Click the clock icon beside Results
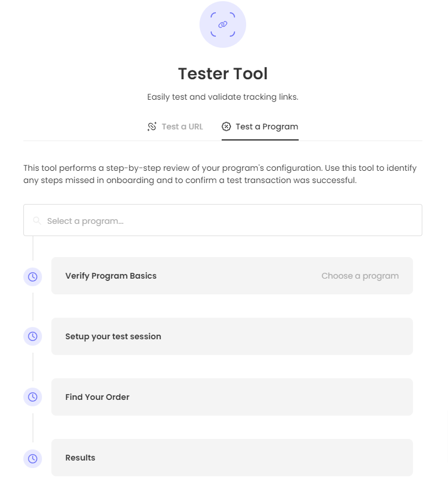Viewport: 448px width, 478px height. coord(33,458)
